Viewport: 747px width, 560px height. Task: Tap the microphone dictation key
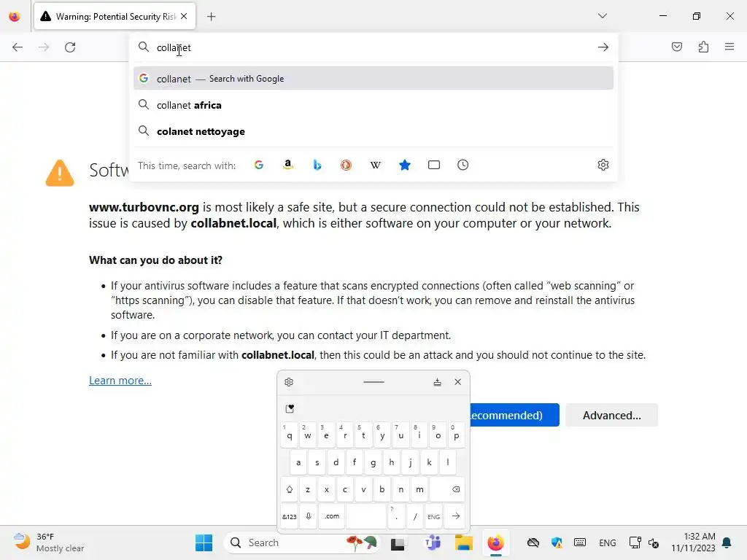tap(309, 517)
